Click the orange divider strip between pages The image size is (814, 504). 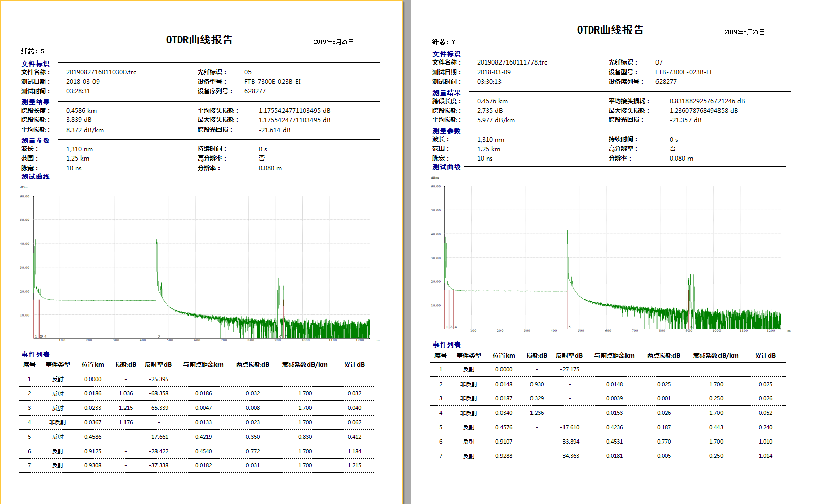[x=402, y=252]
